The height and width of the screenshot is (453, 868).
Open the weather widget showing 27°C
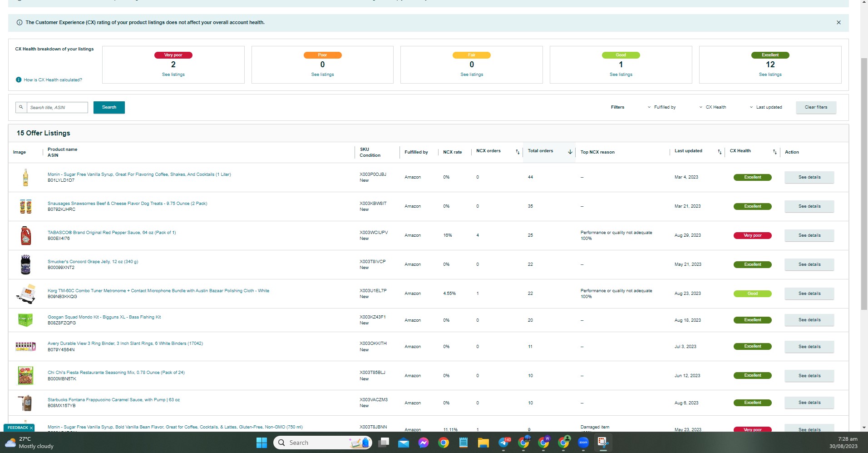[29, 443]
